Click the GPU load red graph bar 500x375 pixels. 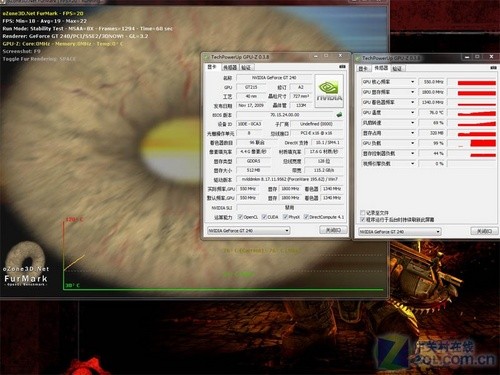click(x=483, y=143)
